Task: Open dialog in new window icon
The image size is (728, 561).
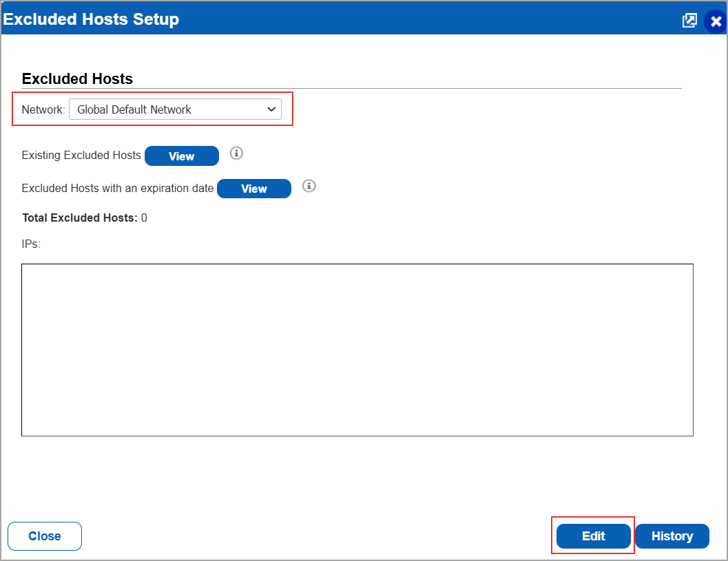Action: [x=689, y=21]
